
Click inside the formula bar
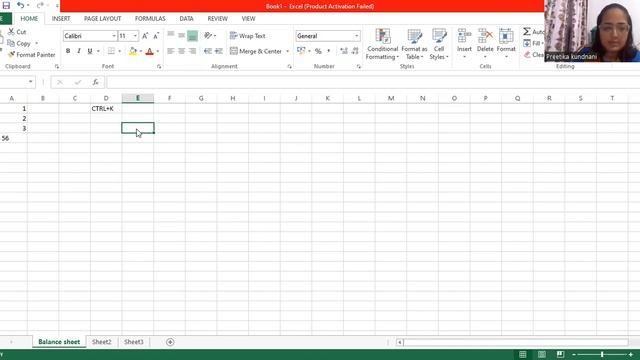tap(373, 82)
